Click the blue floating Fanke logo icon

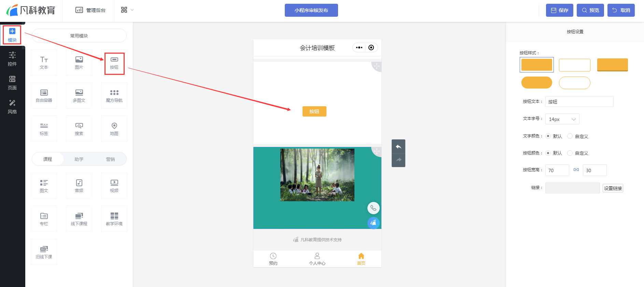coord(374,223)
